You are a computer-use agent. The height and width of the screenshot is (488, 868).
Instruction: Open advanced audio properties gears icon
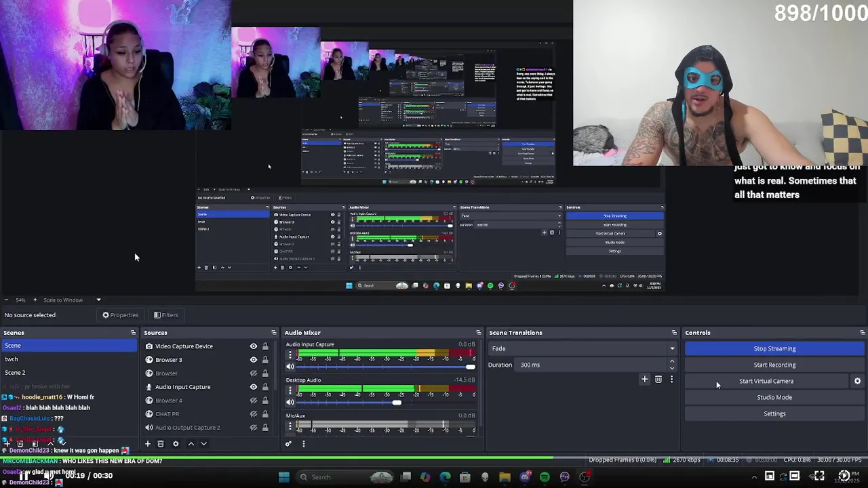click(288, 444)
